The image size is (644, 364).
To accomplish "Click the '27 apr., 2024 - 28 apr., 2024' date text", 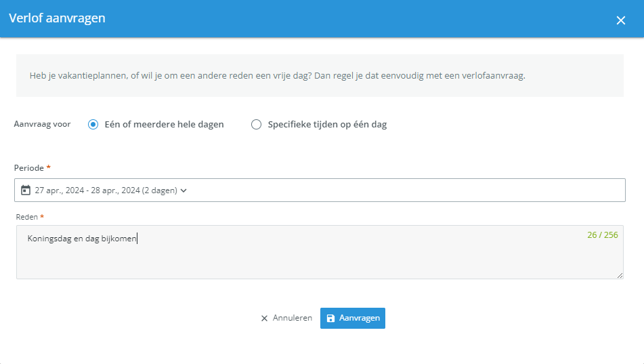I will tap(87, 190).
